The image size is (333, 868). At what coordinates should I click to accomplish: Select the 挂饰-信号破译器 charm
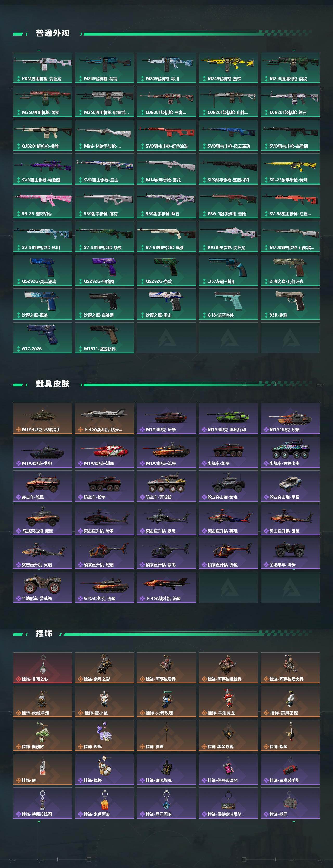[228, 769]
